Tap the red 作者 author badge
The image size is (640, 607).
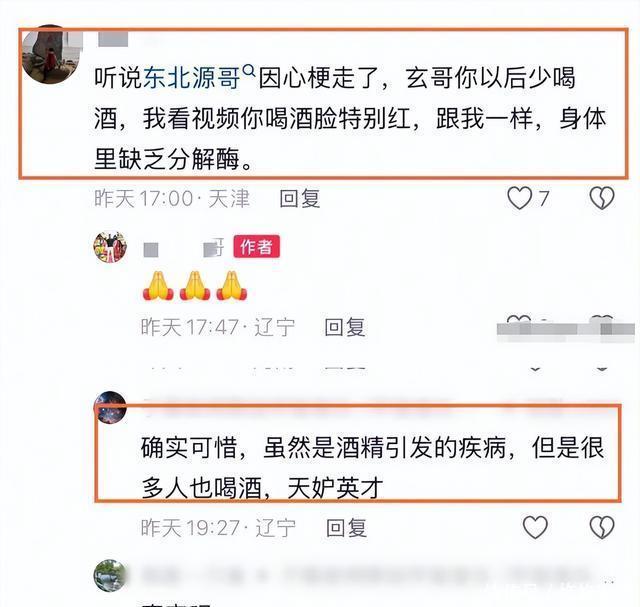point(256,247)
